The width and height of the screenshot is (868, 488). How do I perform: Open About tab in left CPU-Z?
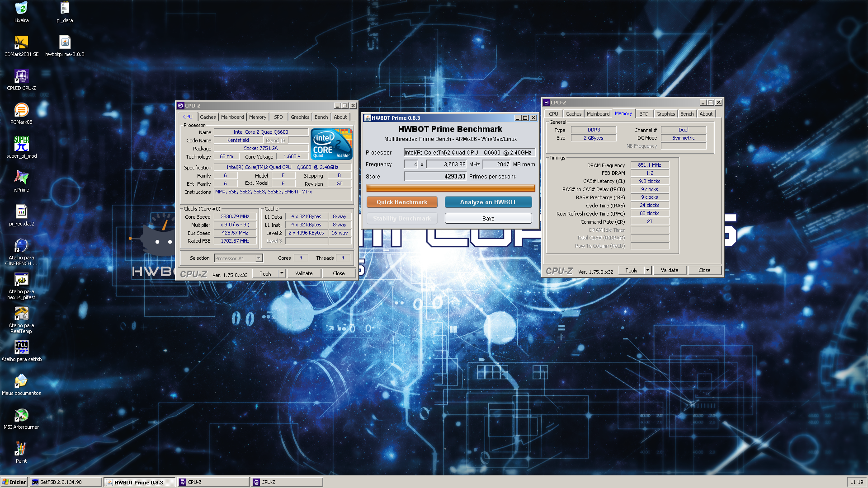pos(340,117)
